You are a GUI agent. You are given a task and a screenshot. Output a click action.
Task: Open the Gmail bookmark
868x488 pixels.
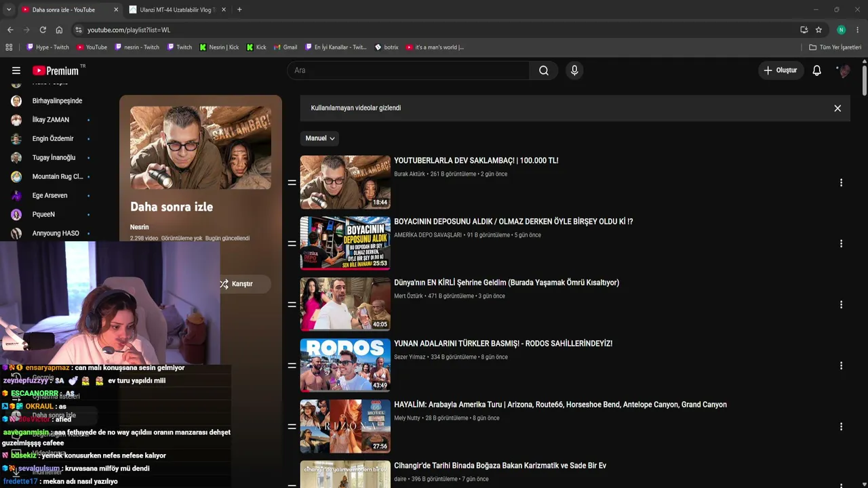[x=285, y=47]
